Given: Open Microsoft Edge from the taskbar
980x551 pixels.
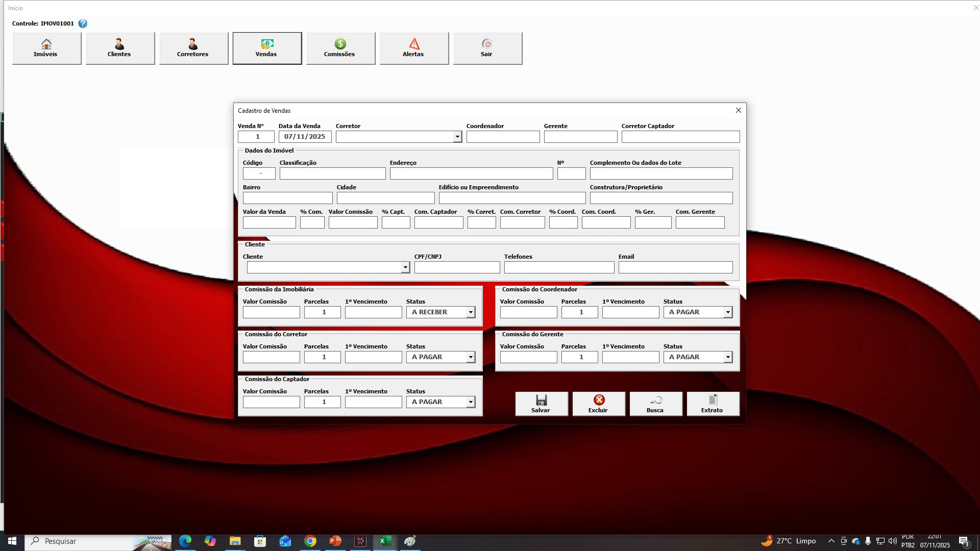Looking at the screenshot, I should click(x=185, y=541).
